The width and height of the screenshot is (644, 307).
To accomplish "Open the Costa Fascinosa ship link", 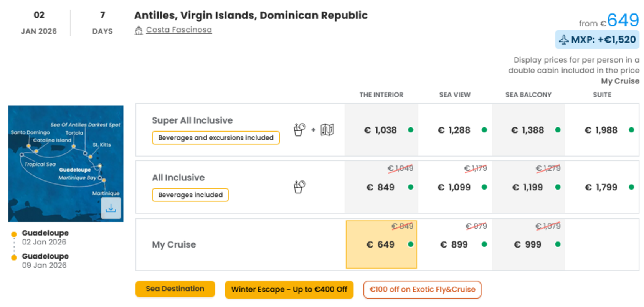I will coord(179,30).
